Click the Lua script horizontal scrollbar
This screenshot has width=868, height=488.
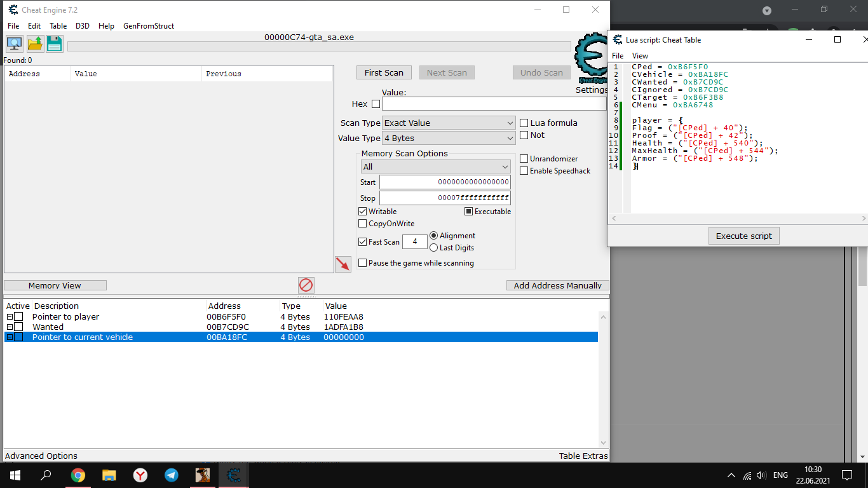(x=737, y=218)
